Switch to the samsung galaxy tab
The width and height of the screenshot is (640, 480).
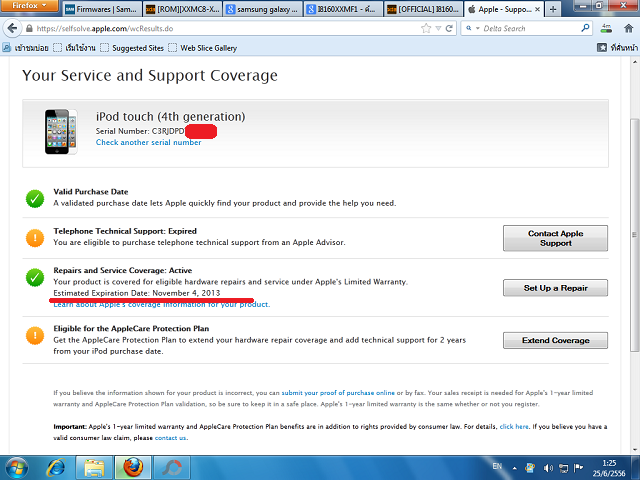tap(262, 9)
